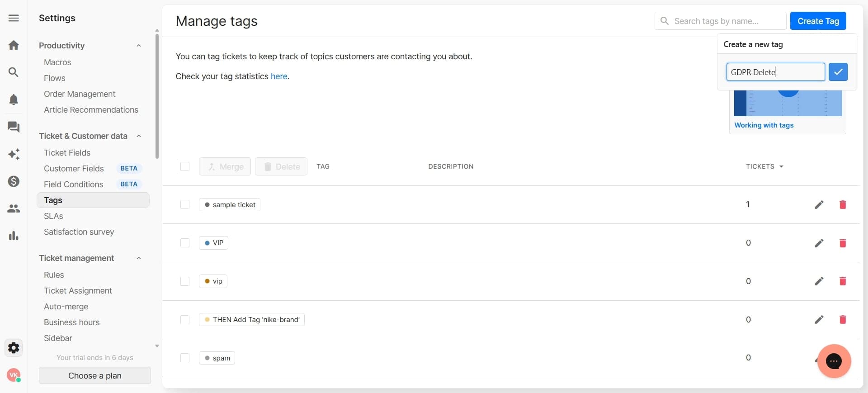Sort by the TICKETS column dropdown
Screen dimensions: 868x393
[x=764, y=166]
